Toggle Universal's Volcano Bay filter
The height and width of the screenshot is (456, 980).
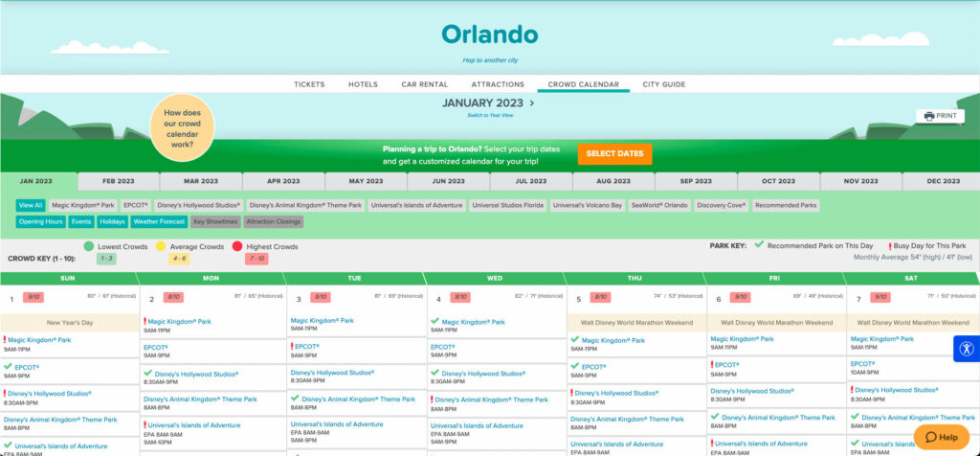click(x=588, y=205)
